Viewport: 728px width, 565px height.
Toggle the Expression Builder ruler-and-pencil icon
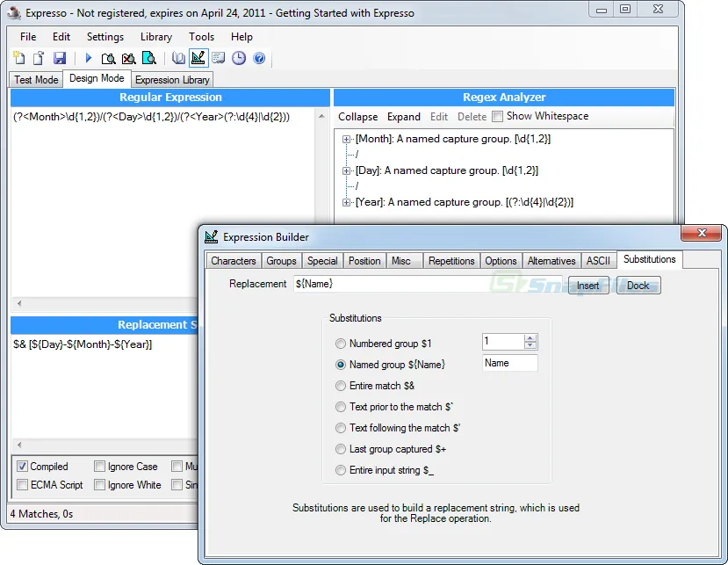pyautogui.click(x=198, y=58)
